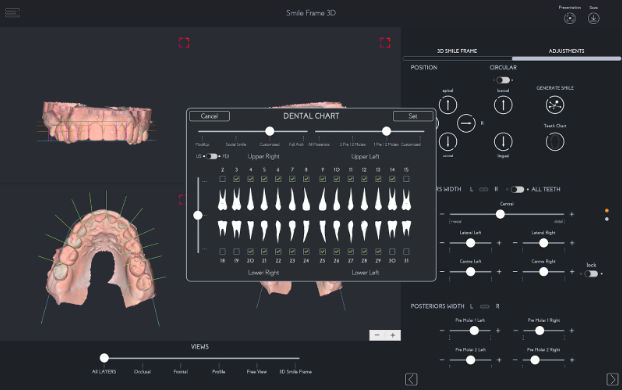Click the lingual down-arrow circular icon

point(503,142)
